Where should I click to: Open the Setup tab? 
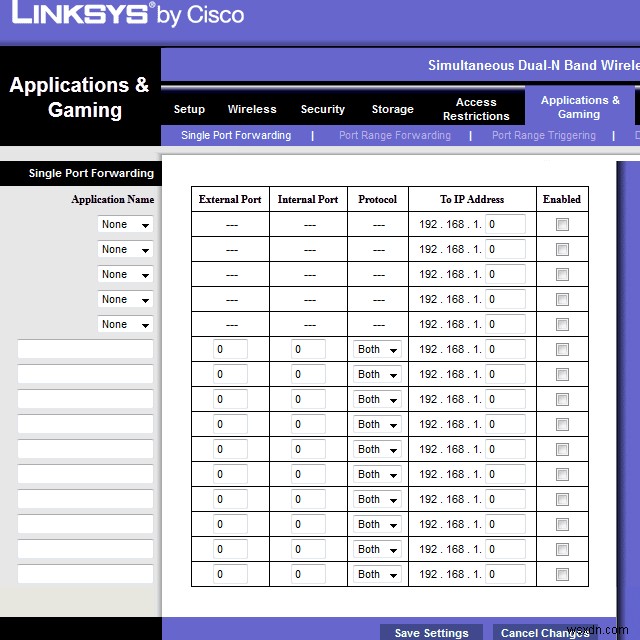pos(189,109)
